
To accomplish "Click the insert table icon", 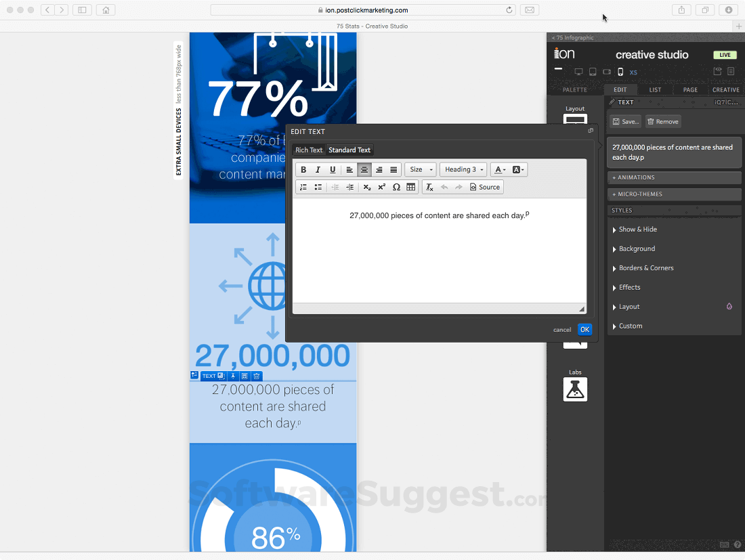I will pos(411,188).
